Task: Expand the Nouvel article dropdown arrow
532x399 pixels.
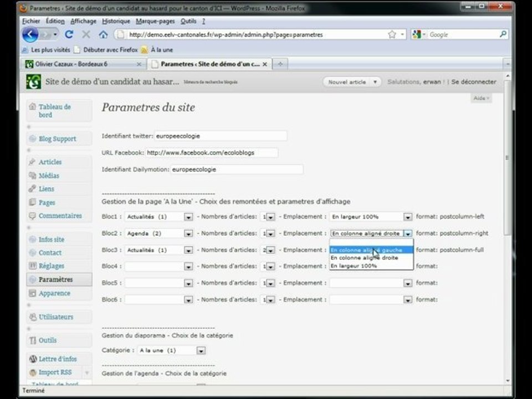Action: pos(375,82)
